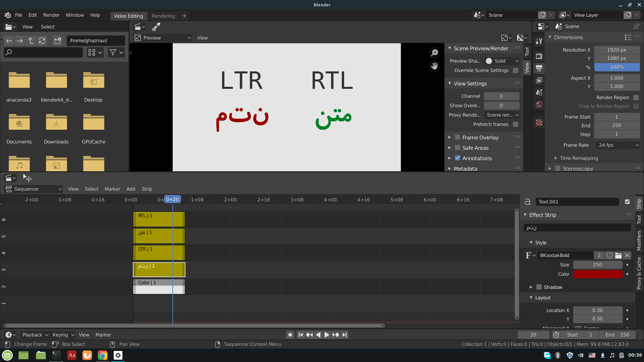Enable Frame Overlay checkbox
The height and width of the screenshot is (362, 644).
click(x=458, y=137)
